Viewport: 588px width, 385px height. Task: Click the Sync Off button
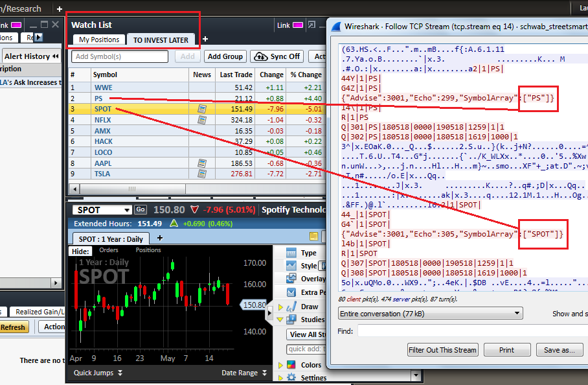[x=278, y=56]
